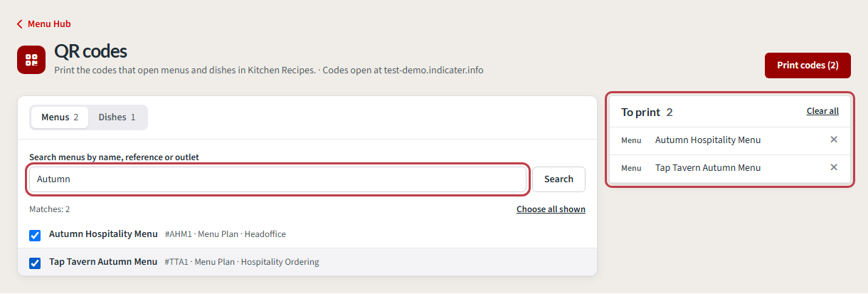868x294 pixels.
Task: Click the Search button
Action: [559, 179]
